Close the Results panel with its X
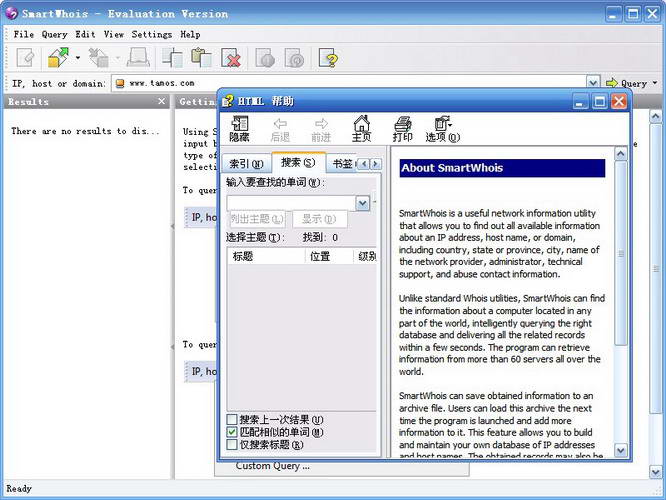Screen dimensions: 666x500 tap(161, 101)
